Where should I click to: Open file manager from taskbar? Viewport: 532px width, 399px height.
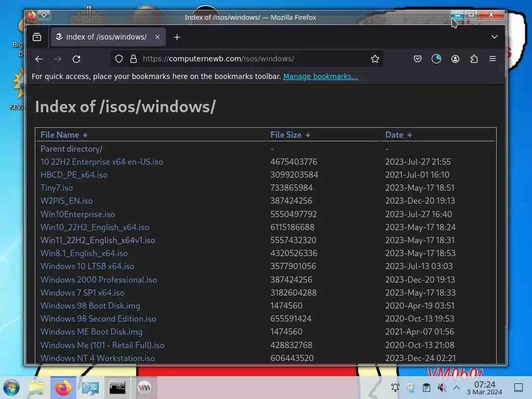tap(36, 388)
